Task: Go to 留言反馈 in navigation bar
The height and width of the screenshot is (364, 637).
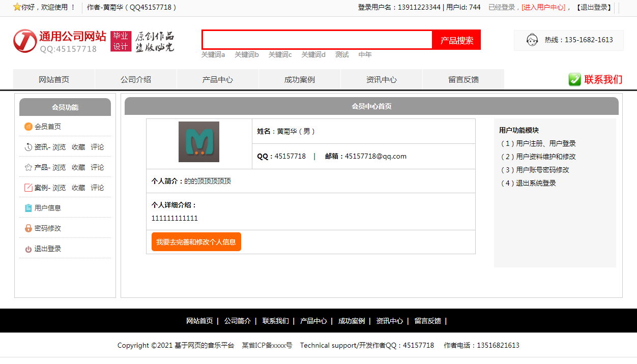Action: pyautogui.click(x=464, y=79)
